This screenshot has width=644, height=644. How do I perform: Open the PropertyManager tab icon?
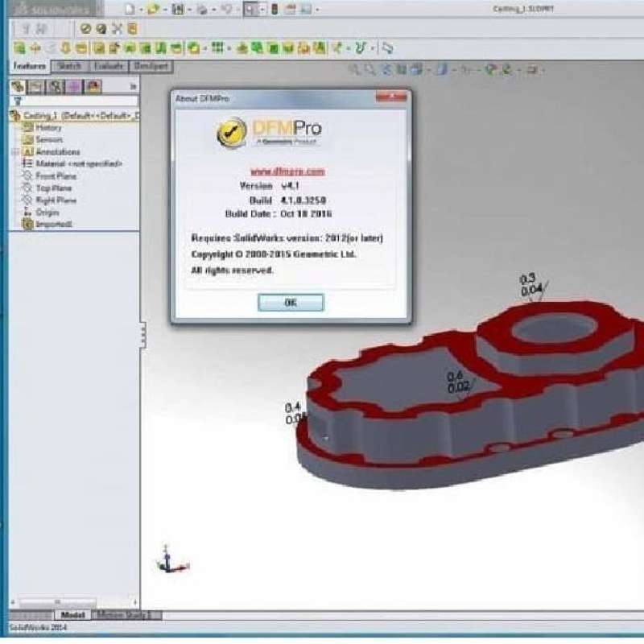tap(36, 86)
